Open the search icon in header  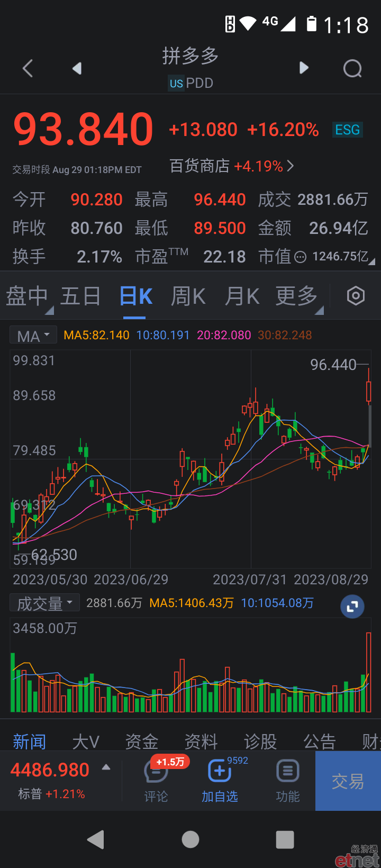pyautogui.click(x=352, y=68)
